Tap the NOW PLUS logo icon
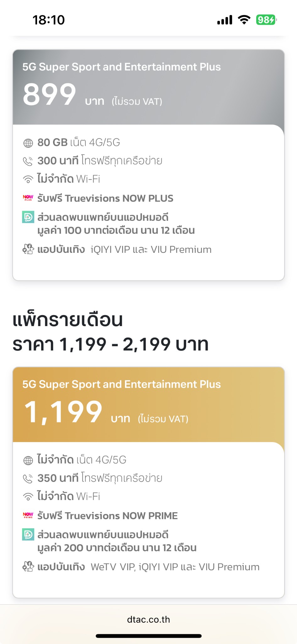297x644 pixels. click(28, 198)
